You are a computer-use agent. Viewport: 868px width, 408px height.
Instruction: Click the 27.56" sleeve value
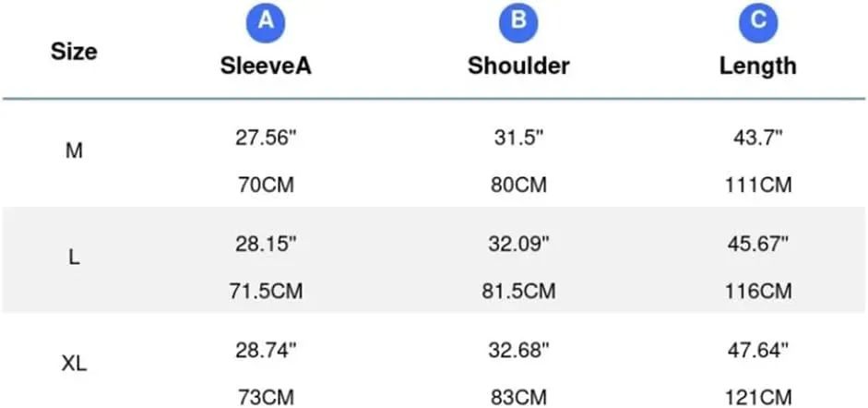click(x=267, y=138)
